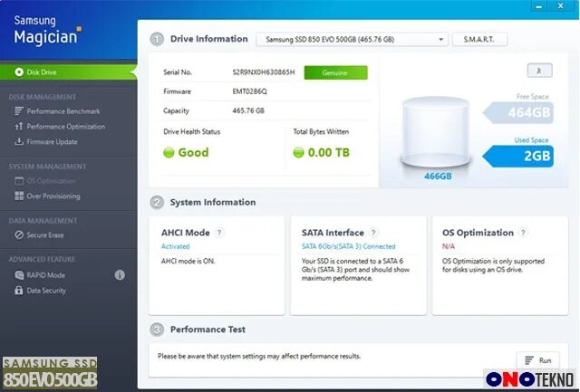This screenshot has height=392, width=580.
Task: Open the S.M.A.R.T. details
Action: coord(479,40)
